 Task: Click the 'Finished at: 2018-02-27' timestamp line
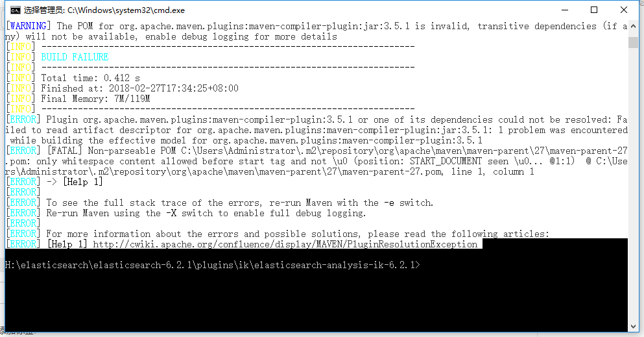click(139, 88)
